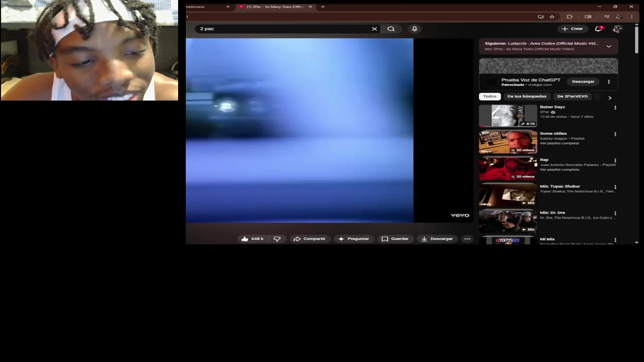Click Ver playlist completa under Rap
This screenshot has width=644, height=362.
point(559,169)
